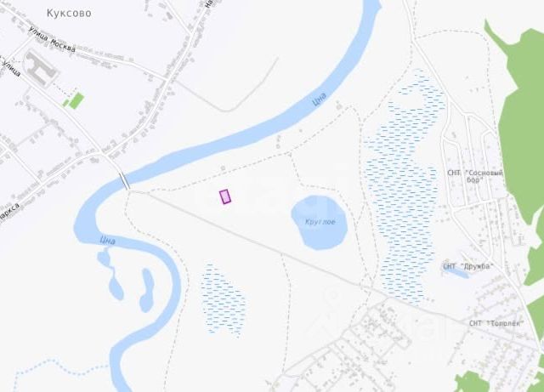Click the bridge over the Цна river
This screenshot has height=392, width=544.
[124, 181]
